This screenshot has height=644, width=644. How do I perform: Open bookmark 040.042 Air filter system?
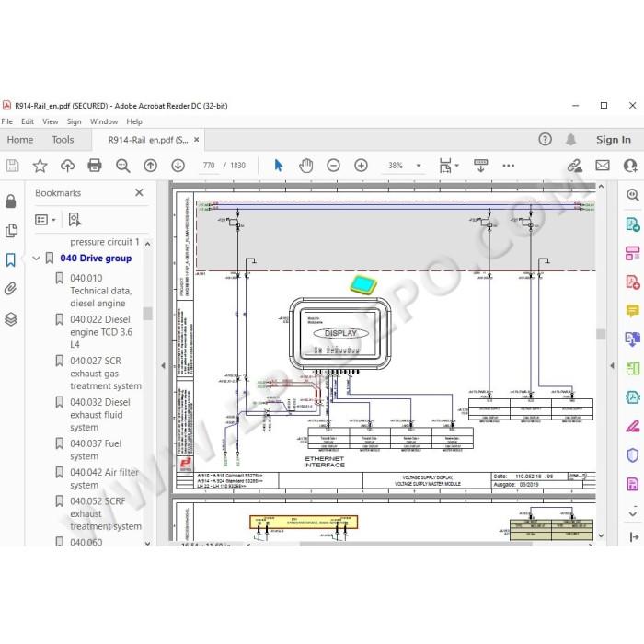click(104, 478)
